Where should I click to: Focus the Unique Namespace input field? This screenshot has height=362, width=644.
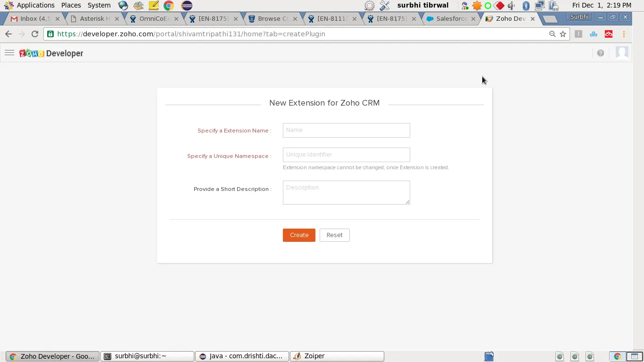coord(347,155)
